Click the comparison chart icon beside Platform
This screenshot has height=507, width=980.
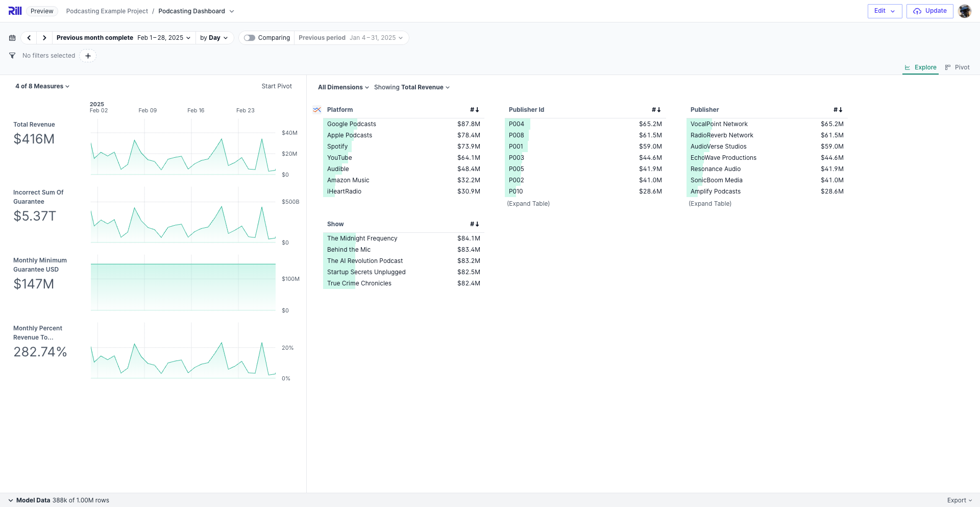[317, 110]
